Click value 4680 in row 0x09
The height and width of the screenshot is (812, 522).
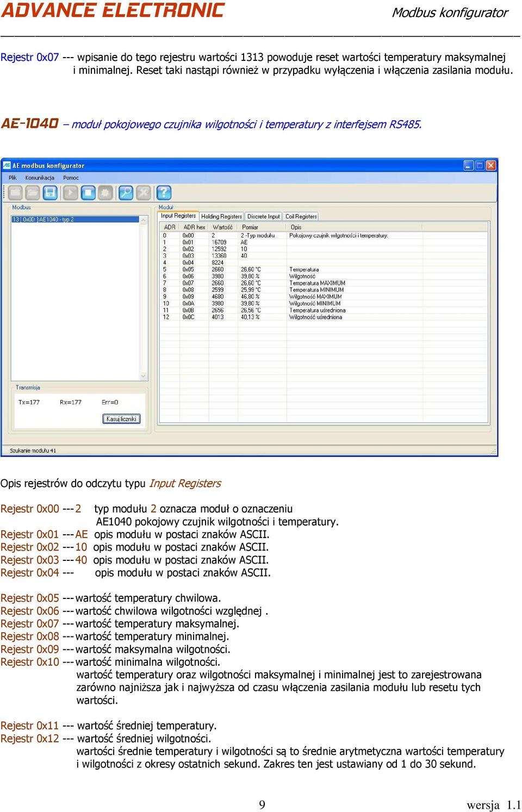(217, 297)
